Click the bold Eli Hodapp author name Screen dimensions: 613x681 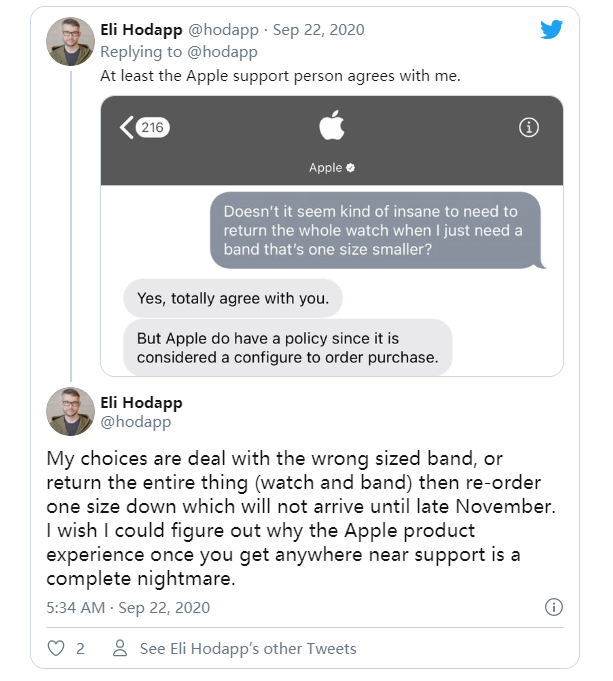tap(142, 402)
